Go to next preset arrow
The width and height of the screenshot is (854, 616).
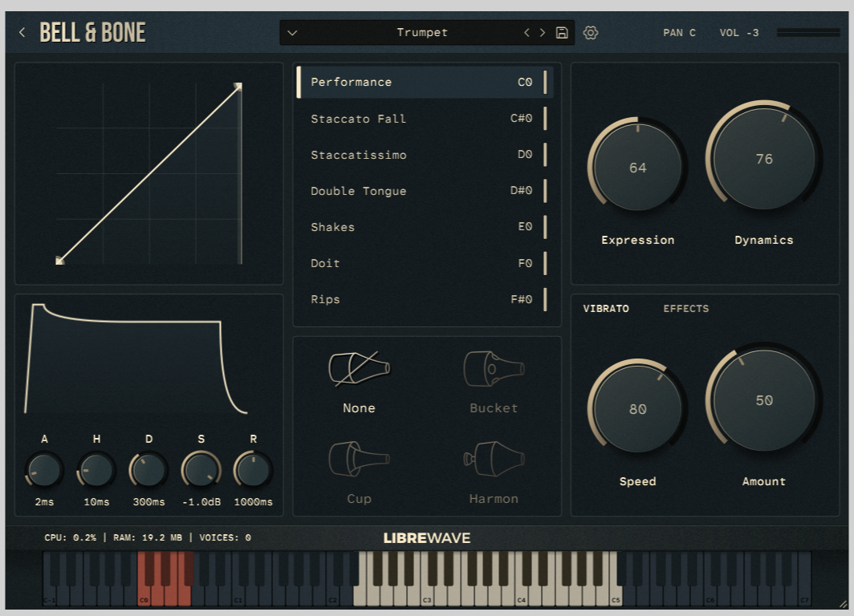543,33
